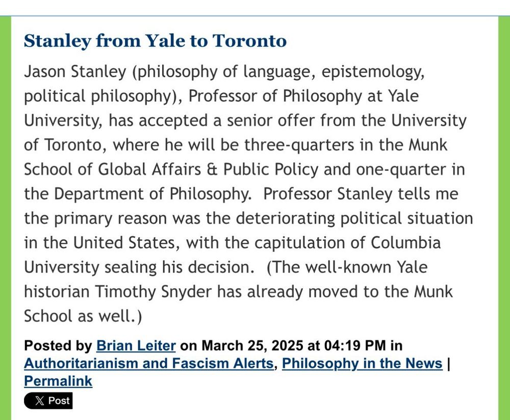Click the 'Posted by' label in the byline

[x=58, y=345]
